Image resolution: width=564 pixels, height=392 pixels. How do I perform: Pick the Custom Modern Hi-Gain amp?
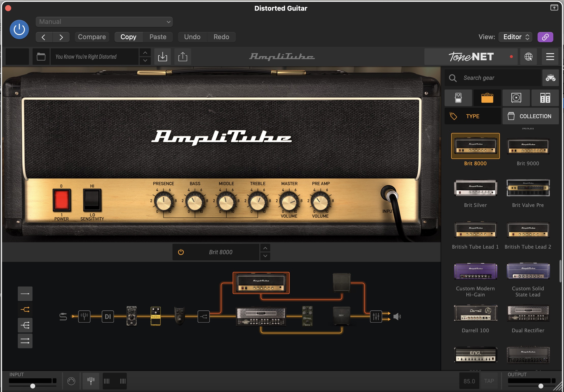click(x=476, y=271)
